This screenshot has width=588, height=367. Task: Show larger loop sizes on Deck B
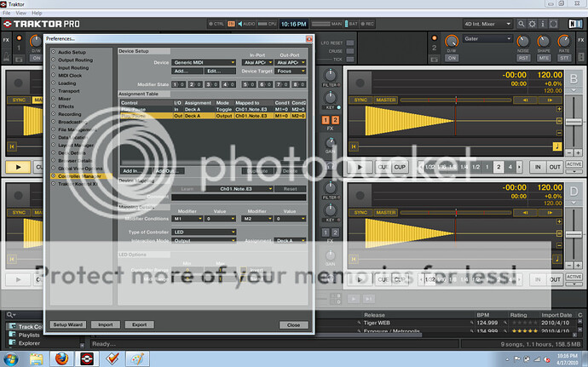(x=519, y=167)
